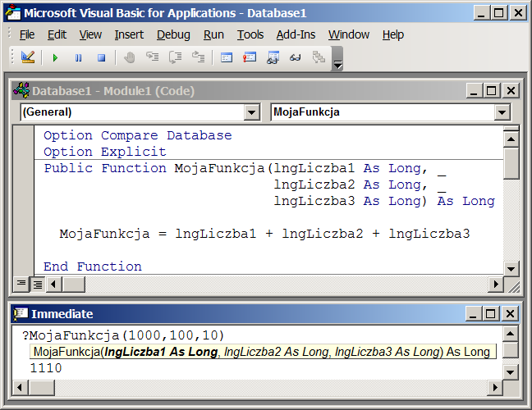Open the Debug menu
This screenshot has width=532, height=410.
tap(173, 34)
